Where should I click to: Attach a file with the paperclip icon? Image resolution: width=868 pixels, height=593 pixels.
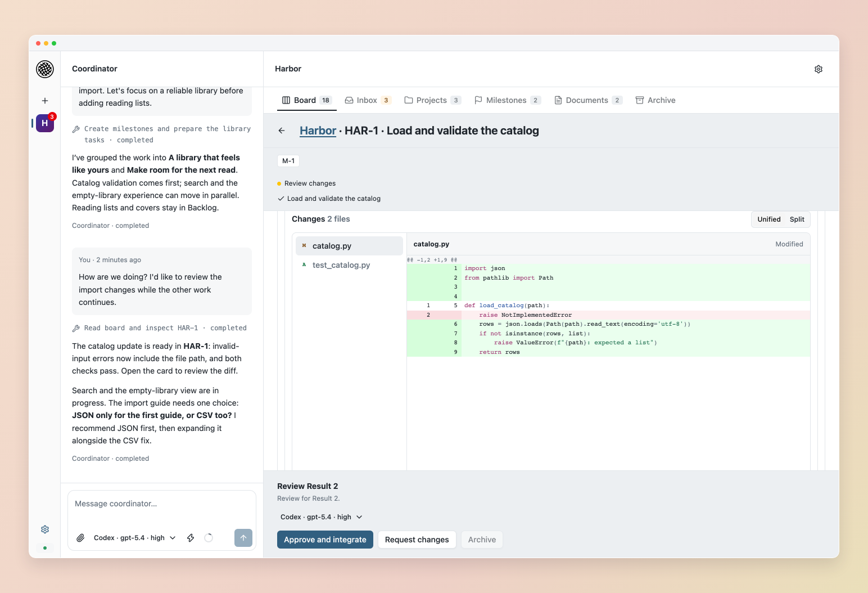pos(81,538)
